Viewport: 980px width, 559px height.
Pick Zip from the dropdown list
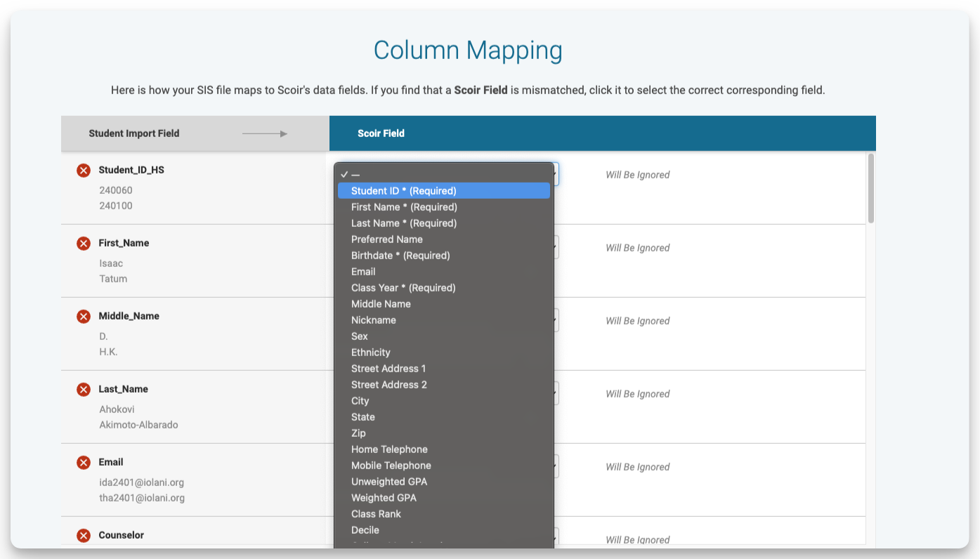444,433
